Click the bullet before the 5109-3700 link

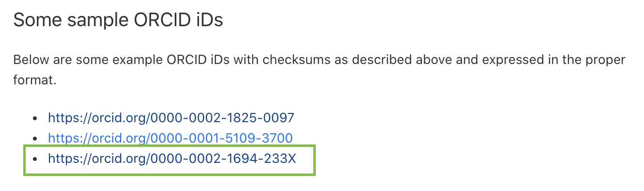(x=34, y=139)
